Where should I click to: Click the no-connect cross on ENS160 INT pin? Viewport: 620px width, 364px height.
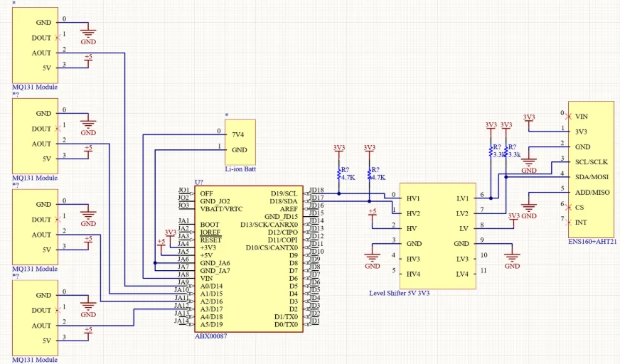569,223
